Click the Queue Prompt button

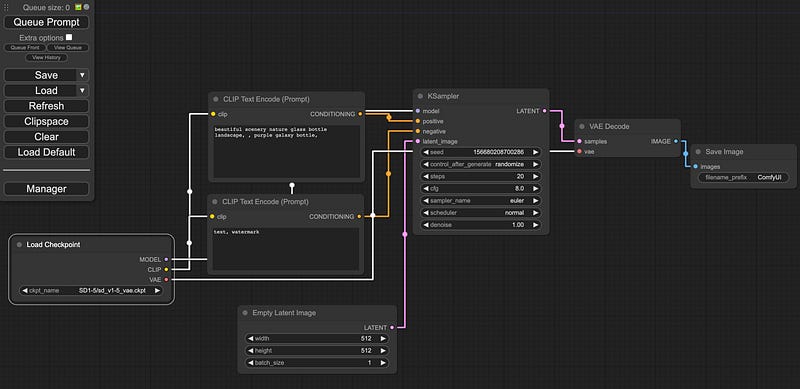(46, 22)
